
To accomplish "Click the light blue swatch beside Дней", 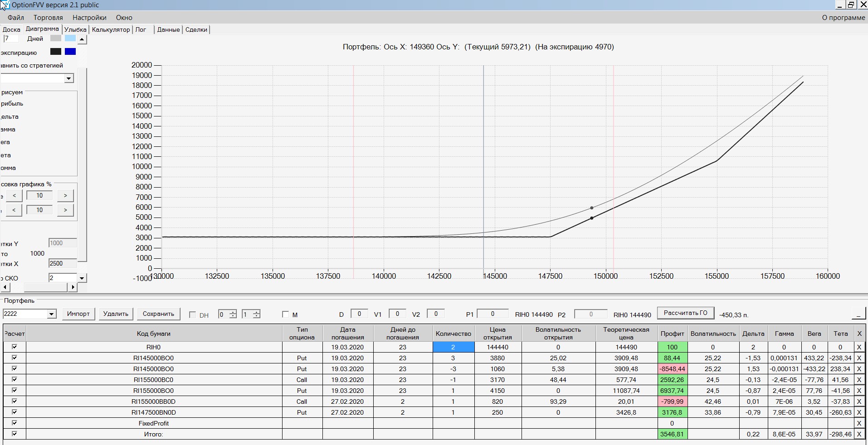I will 70,39.
